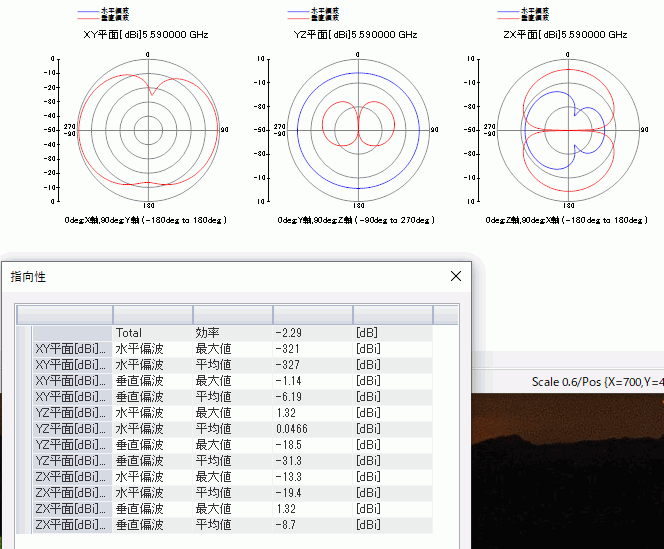Click column header above [dB] units column
This screenshot has height=549, width=664.
pos(392,315)
